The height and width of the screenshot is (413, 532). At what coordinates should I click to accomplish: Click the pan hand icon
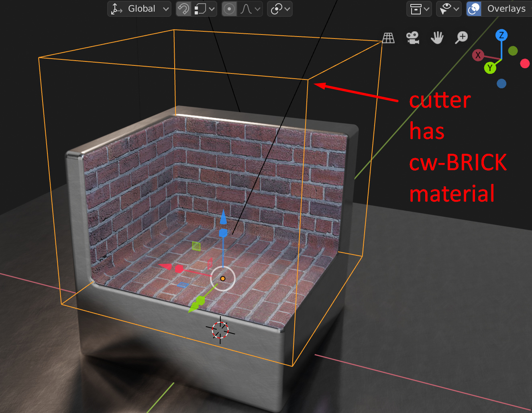click(x=437, y=37)
